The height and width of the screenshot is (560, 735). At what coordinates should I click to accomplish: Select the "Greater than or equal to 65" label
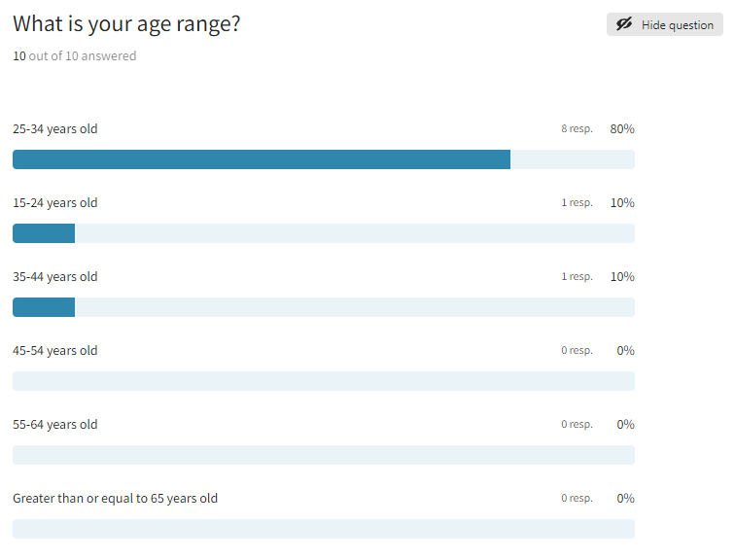[115, 499]
